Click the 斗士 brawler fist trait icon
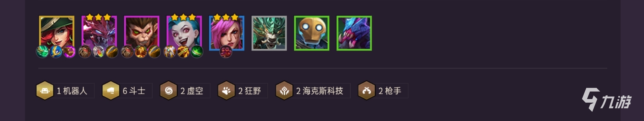 [x=111, y=91]
